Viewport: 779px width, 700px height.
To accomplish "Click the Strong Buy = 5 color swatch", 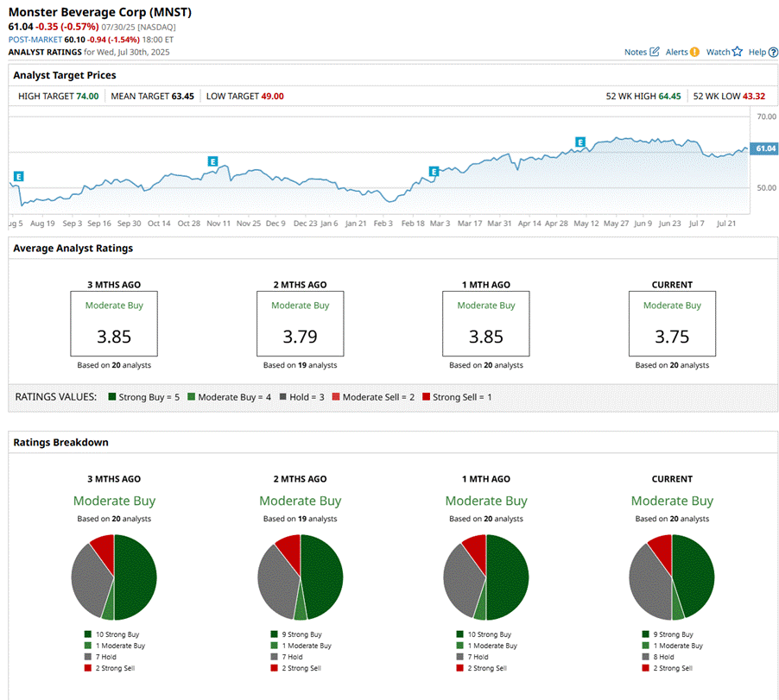I will point(112,397).
